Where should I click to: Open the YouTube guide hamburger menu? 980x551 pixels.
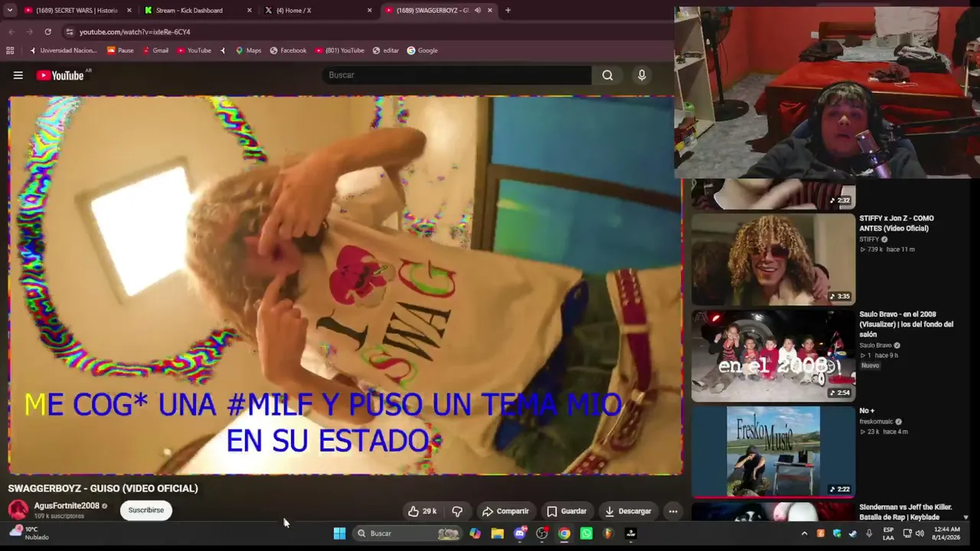(x=18, y=75)
